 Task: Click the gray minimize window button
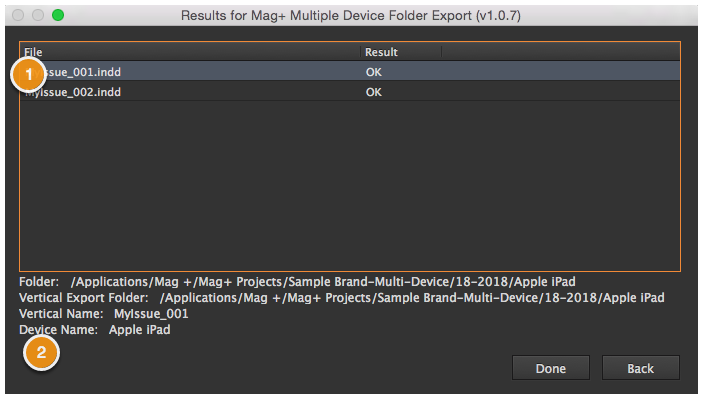[x=38, y=15]
